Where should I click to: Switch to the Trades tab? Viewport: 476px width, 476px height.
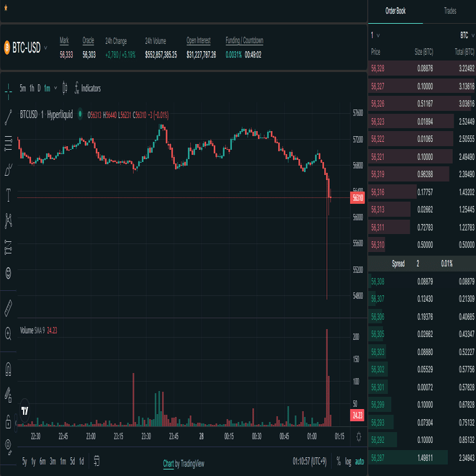click(449, 11)
